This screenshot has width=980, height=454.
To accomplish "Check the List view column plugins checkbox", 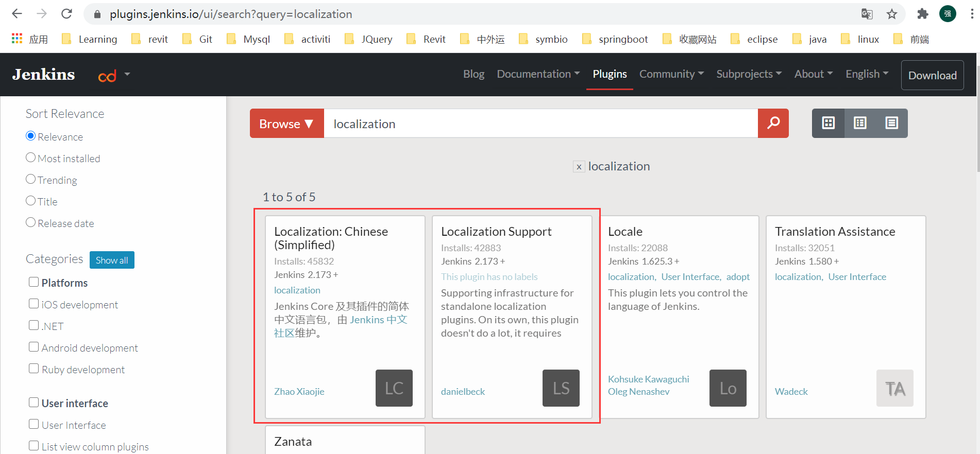I will click(34, 446).
